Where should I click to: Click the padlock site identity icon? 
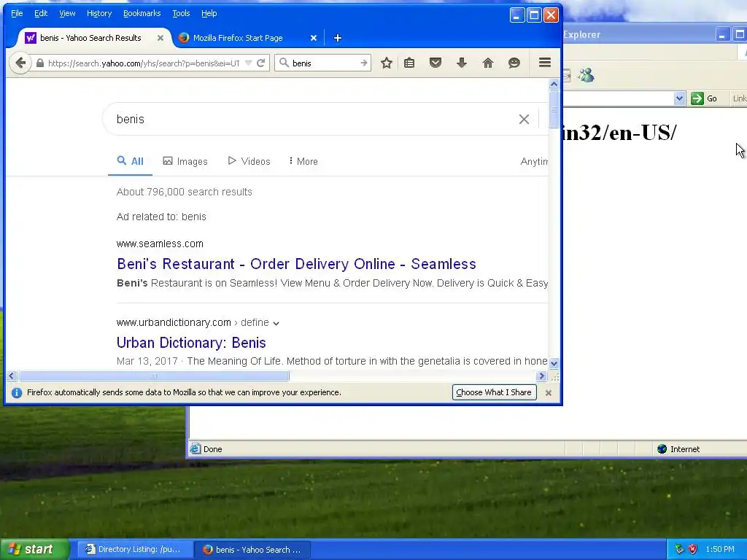pyautogui.click(x=40, y=63)
